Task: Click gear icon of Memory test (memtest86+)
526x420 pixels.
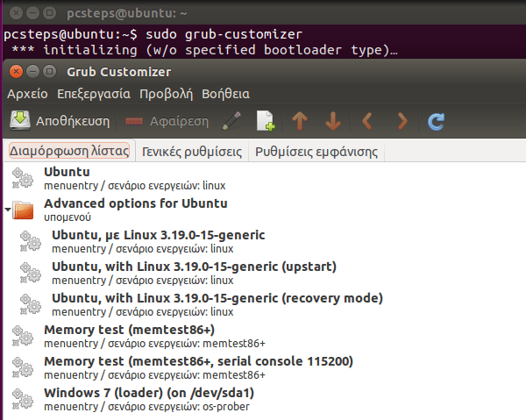Action: point(23,336)
